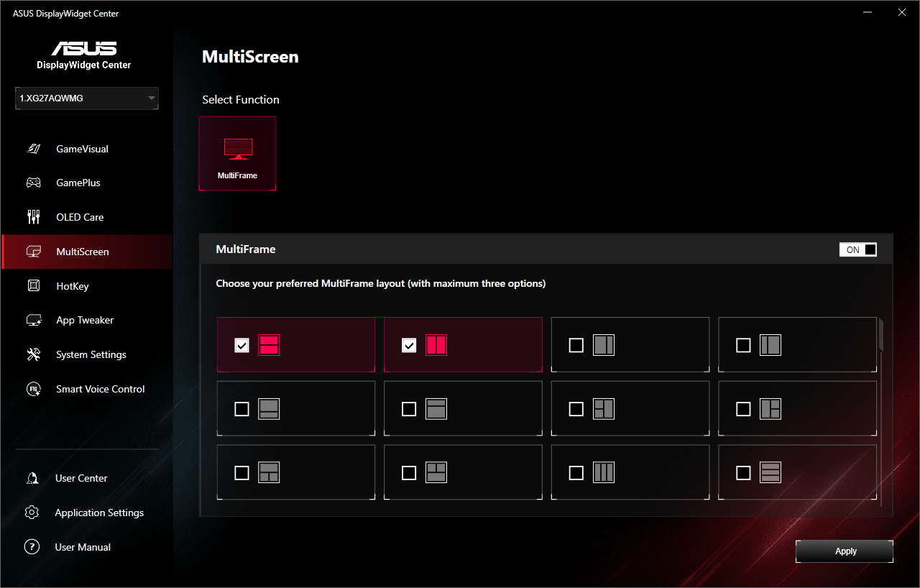This screenshot has height=588, width=920.
Task: Click the GamePlus gamepad icon
Action: click(x=33, y=183)
